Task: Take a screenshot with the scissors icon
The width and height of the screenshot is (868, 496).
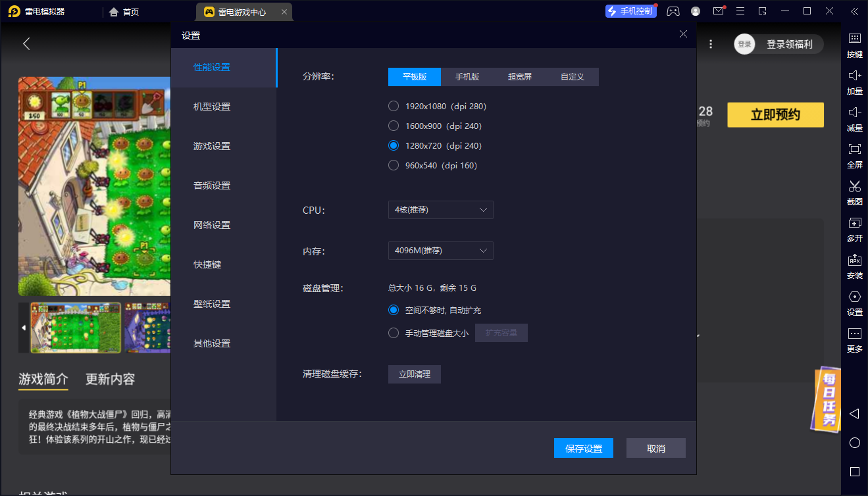Action: pos(854,186)
